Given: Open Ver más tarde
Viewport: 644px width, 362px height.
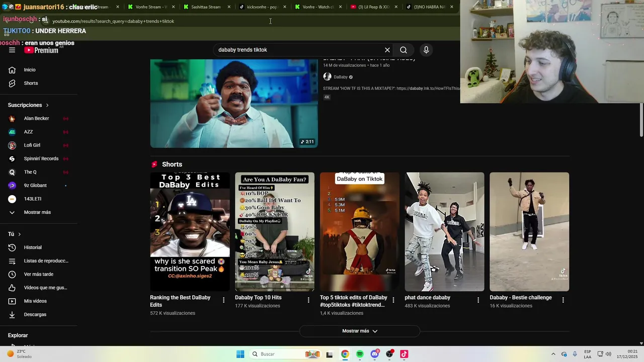Looking at the screenshot, I should (38, 274).
